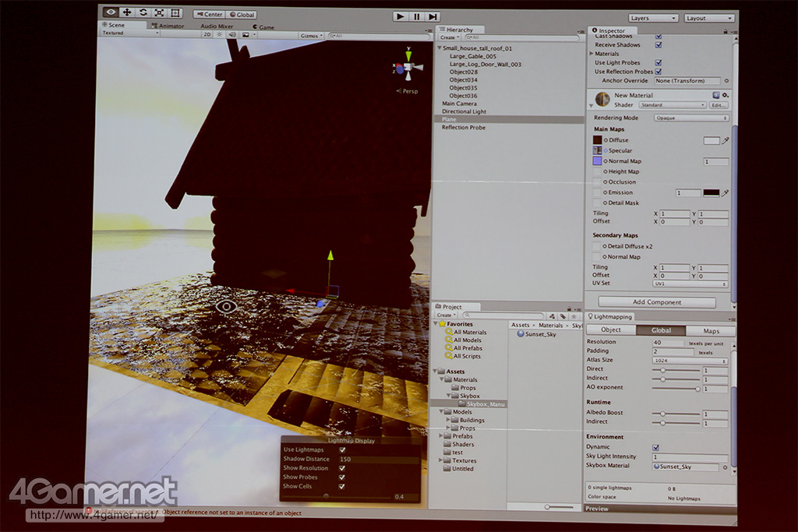Select the Rect transform tool
Screen dimensions: 798x532
coord(175,12)
